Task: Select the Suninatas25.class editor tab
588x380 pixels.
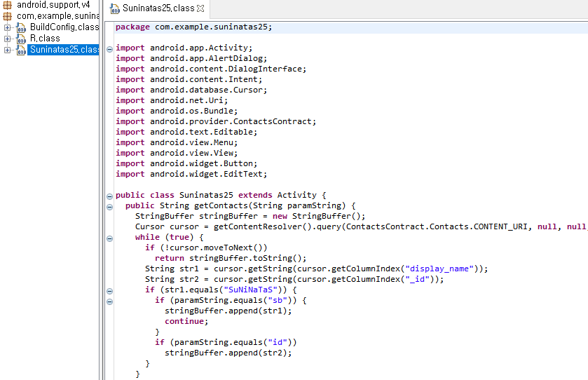Action: pos(158,8)
